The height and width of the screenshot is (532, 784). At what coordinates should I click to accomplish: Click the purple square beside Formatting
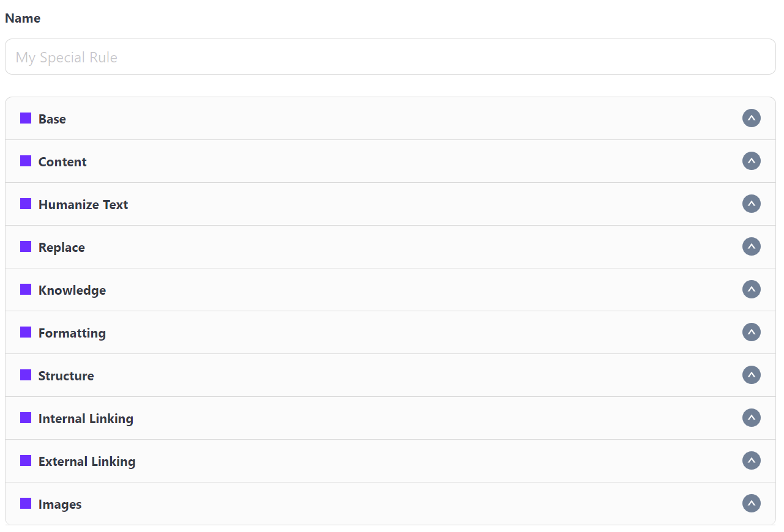(x=26, y=332)
